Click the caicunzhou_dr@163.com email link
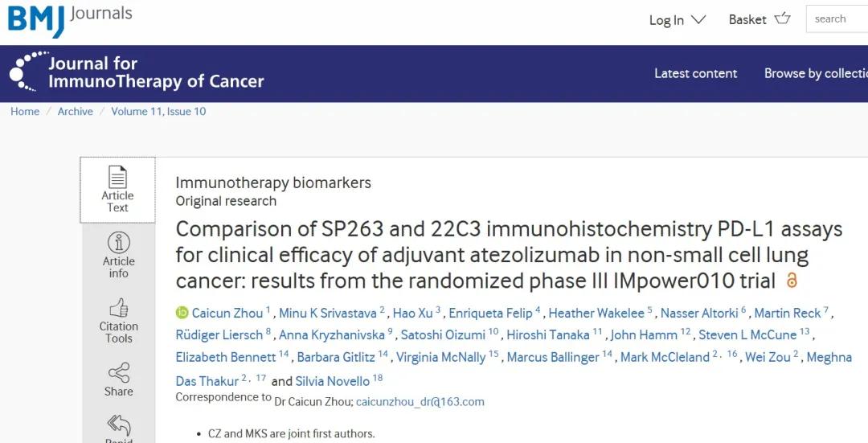The width and height of the screenshot is (868, 443). coord(420,401)
